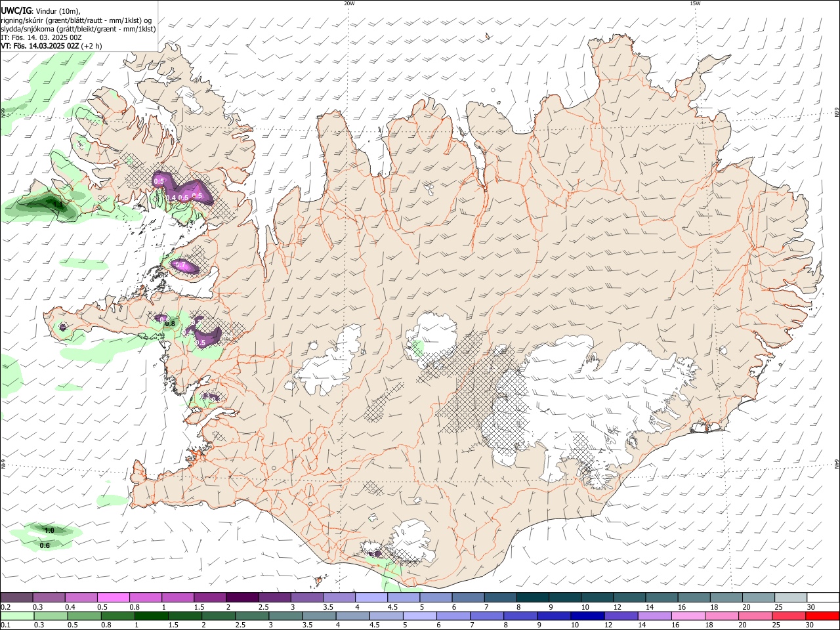The height and width of the screenshot is (630, 840).
Task: Click the bright red bottom legend swatch after 30
Action: click(822, 616)
